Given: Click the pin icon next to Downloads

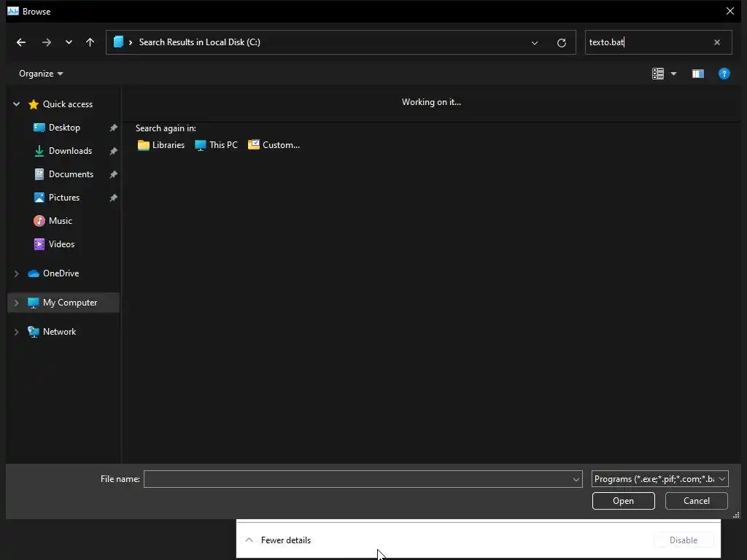Looking at the screenshot, I should coord(113,151).
